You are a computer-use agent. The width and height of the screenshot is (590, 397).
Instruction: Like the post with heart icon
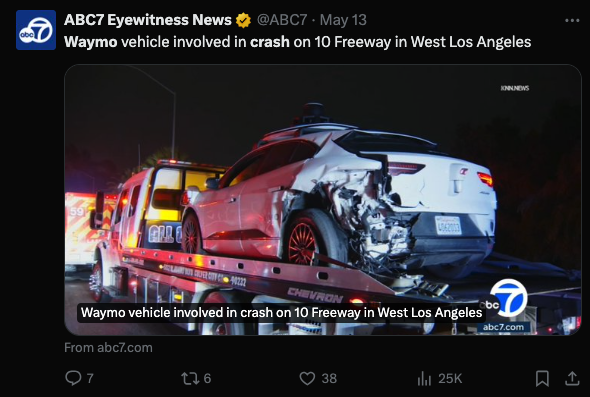pos(307,378)
